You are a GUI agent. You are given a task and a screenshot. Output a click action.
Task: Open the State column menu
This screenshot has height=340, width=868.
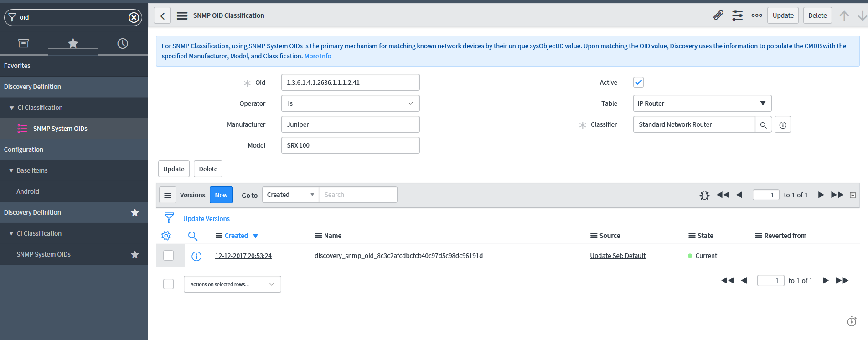click(692, 236)
